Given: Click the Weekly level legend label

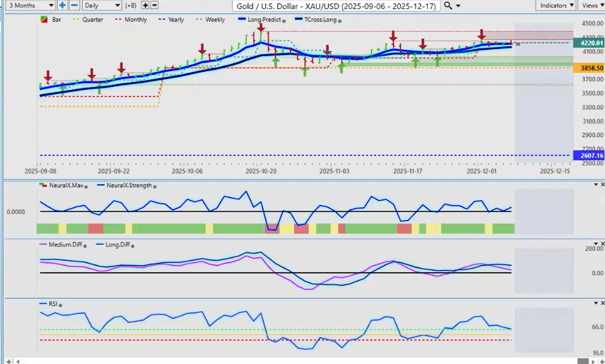Looking at the screenshot, I should coord(215,20).
